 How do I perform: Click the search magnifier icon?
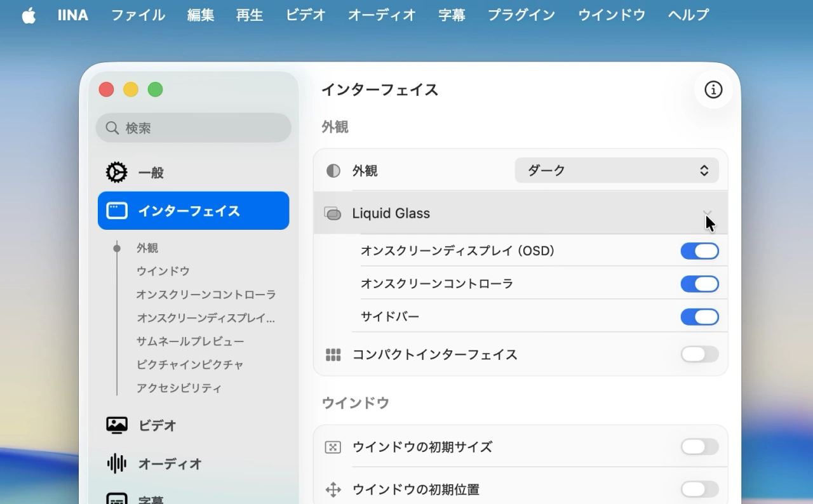112,128
